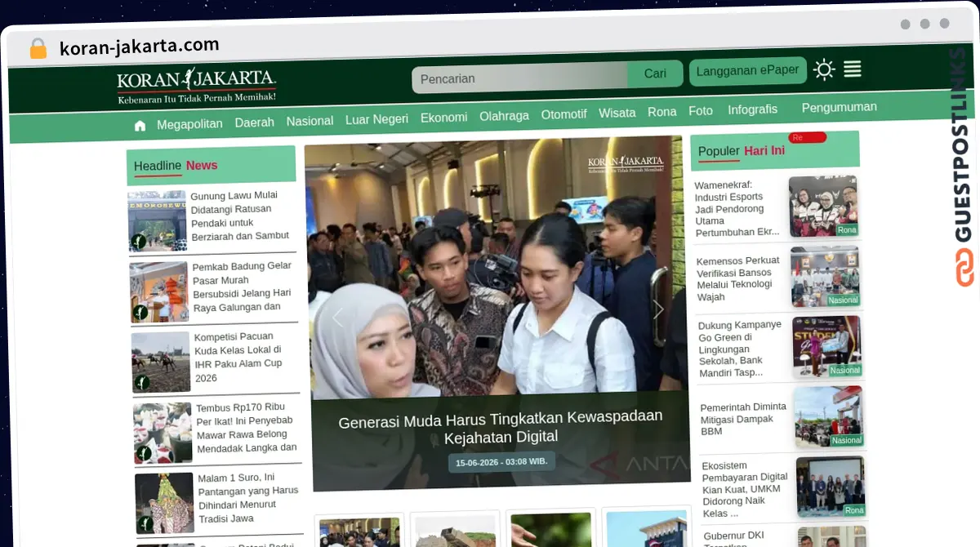Open the Daerah section
Screen dimensions: 980x547
(x=254, y=122)
